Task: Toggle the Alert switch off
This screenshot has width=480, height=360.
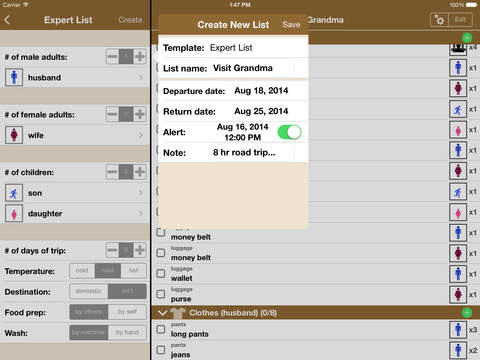Action: [x=289, y=132]
